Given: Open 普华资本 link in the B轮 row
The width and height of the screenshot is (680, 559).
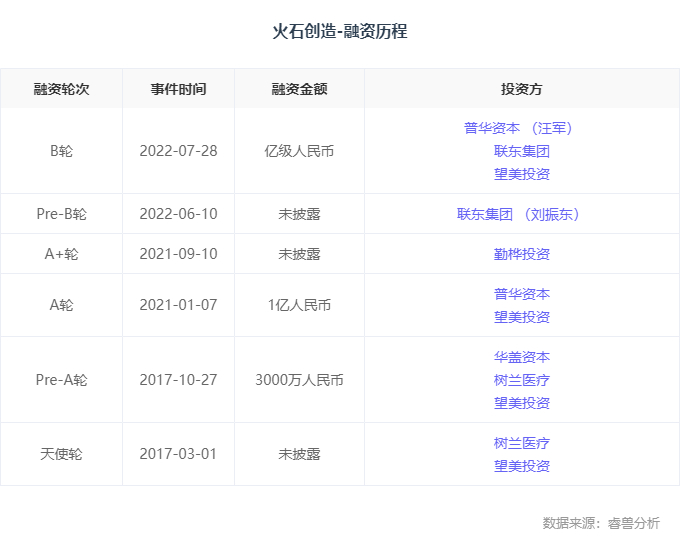Looking at the screenshot, I should [493, 128].
